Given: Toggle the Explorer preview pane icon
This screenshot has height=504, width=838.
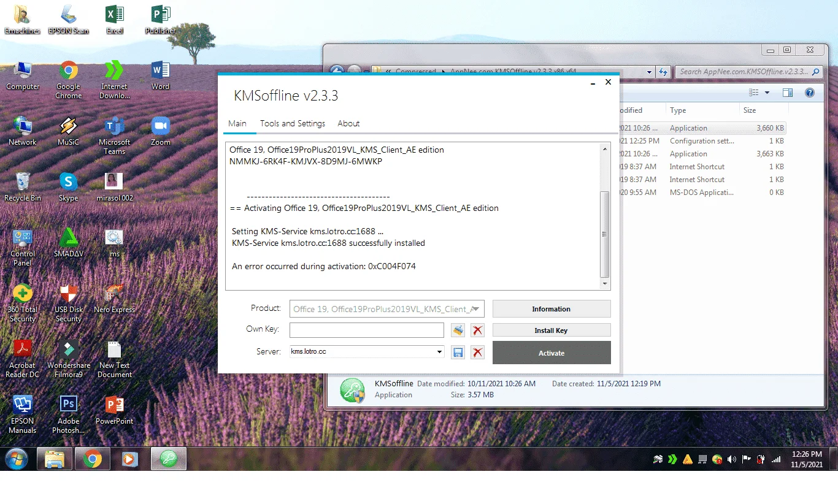Looking at the screenshot, I should pos(788,93).
